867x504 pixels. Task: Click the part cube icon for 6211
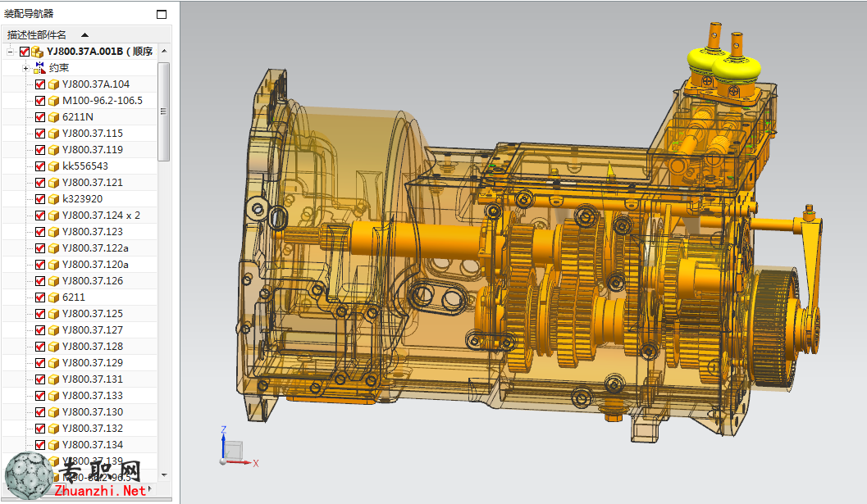pos(53,297)
